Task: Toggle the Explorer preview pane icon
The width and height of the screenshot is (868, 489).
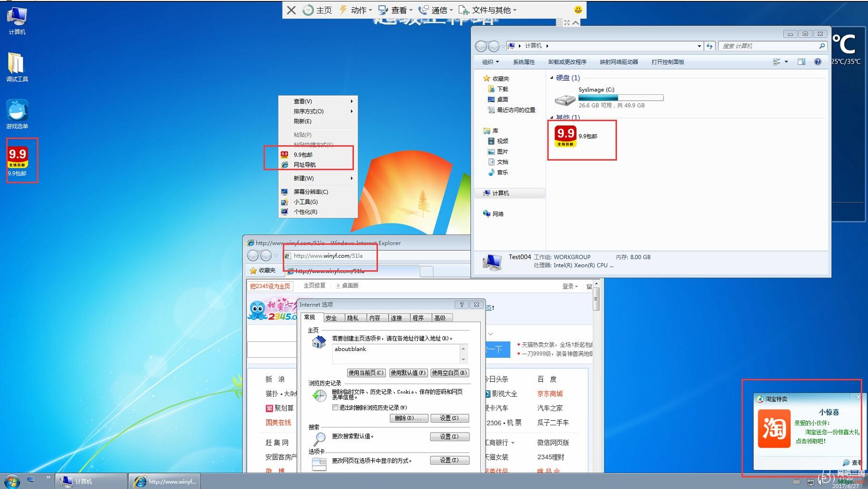Action: point(801,62)
